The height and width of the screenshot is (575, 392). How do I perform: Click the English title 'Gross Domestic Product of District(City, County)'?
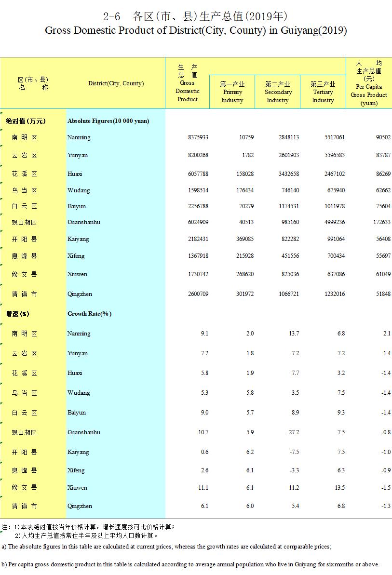(196, 31)
